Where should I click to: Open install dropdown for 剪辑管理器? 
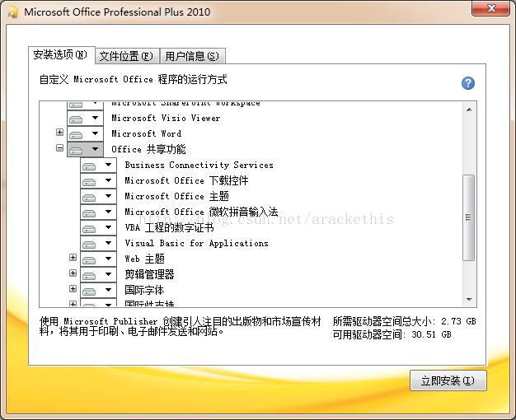click(98, 274)
